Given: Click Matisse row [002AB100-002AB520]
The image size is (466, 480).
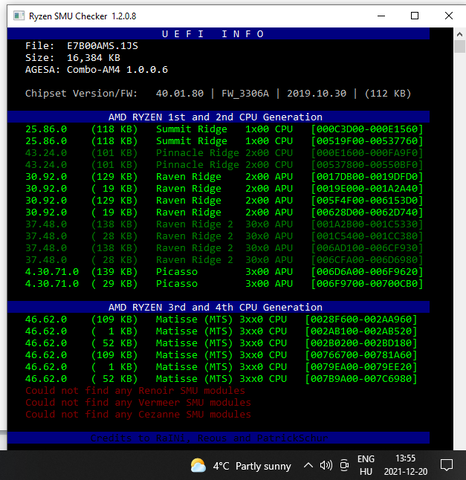Looking at the screenshot, I should point(221,331).
